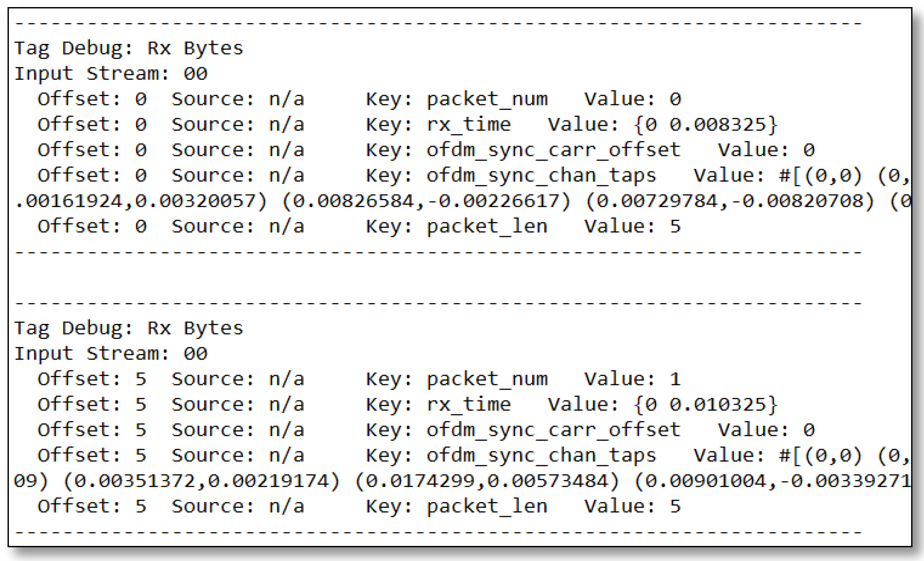Select the second "Input Stream: 00" line

(111, 354)
